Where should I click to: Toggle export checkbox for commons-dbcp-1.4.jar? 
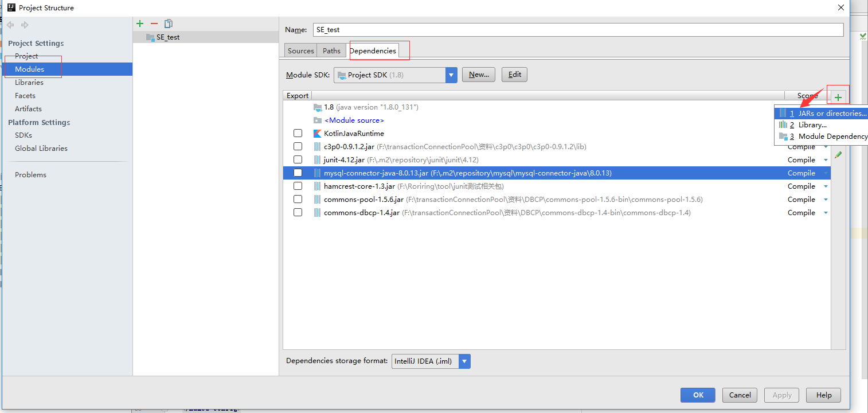(298, 213)
